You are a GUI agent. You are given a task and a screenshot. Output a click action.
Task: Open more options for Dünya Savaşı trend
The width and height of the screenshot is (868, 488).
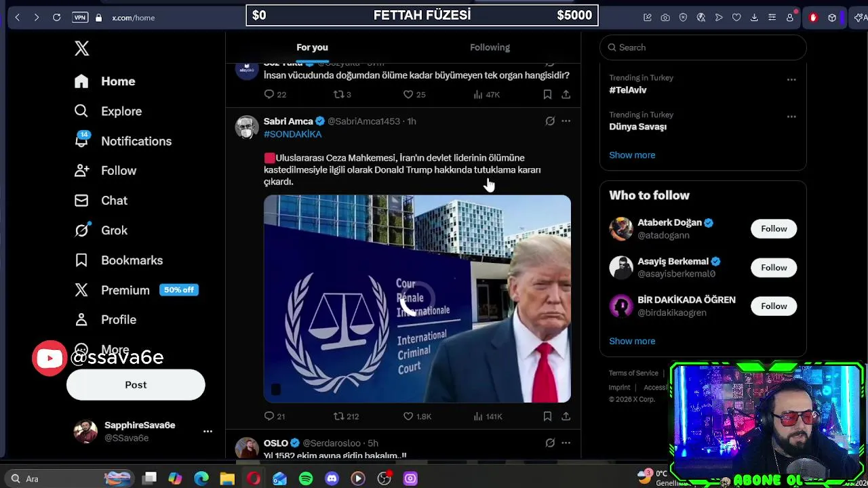coord(791,117)
